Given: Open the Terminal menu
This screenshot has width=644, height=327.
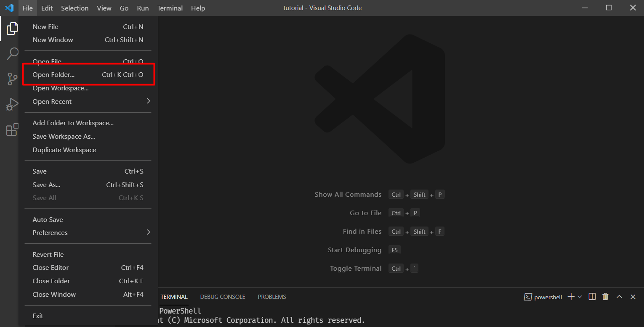Looking at the screenshot, I should tap(170, 8).
